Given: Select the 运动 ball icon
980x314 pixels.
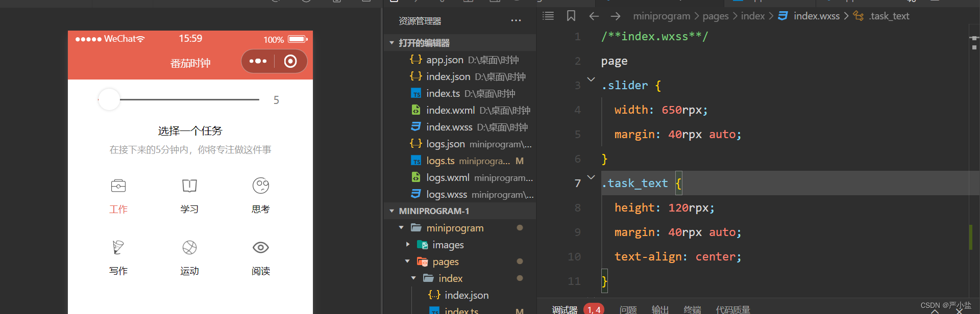Looking at the screenshot, I should point(189,247).
